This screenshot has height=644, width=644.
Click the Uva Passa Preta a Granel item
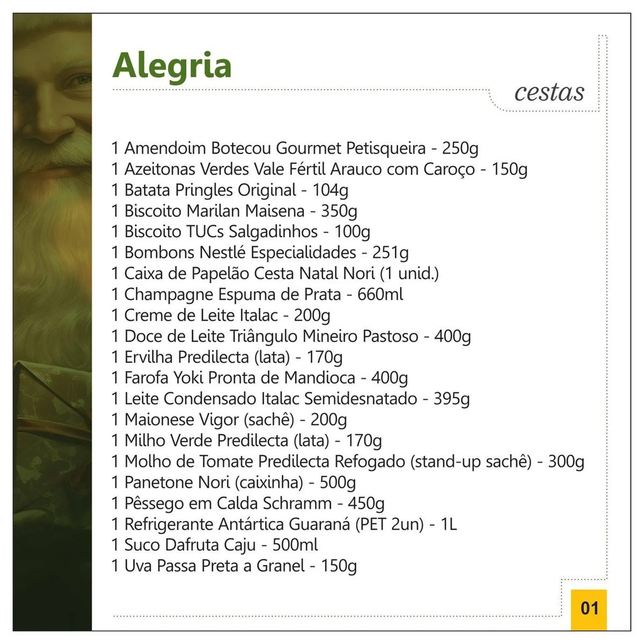coord(234,566)
